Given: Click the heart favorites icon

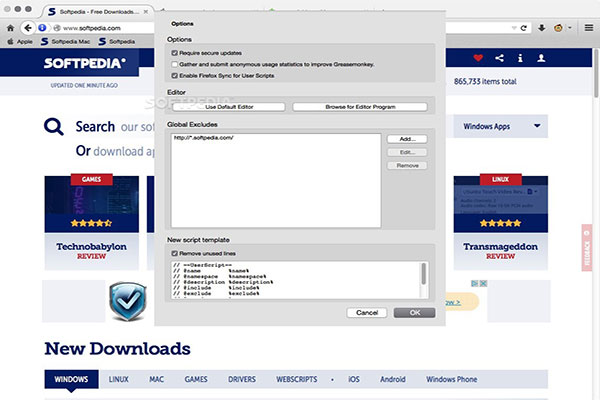Looking at the screenshot, I should coord(477,58).
